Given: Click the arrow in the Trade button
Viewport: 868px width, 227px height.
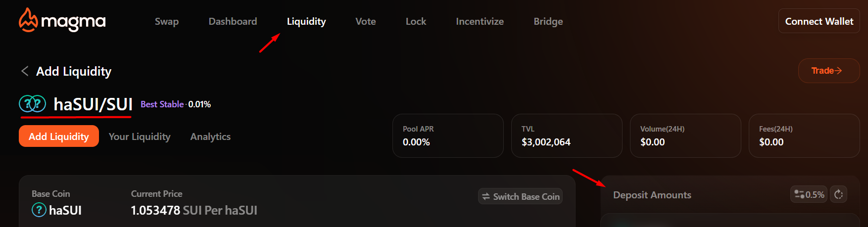Looking at the screenshot, I should point(838,71).
